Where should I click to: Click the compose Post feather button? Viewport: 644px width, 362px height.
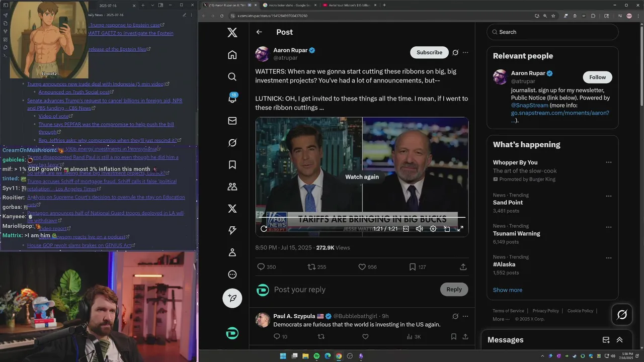232,298
